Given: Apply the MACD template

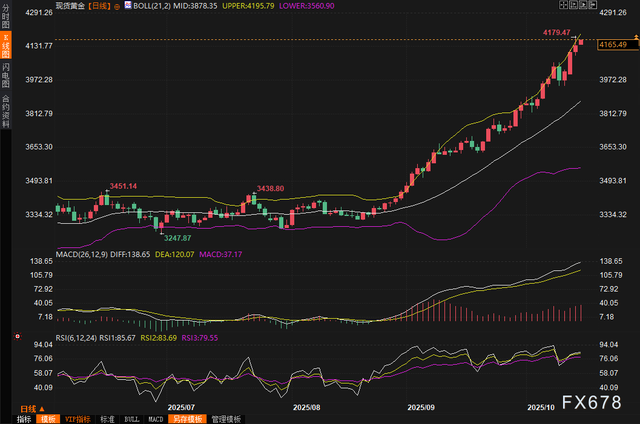Looking at the screenshot, I should pos(154,419).
